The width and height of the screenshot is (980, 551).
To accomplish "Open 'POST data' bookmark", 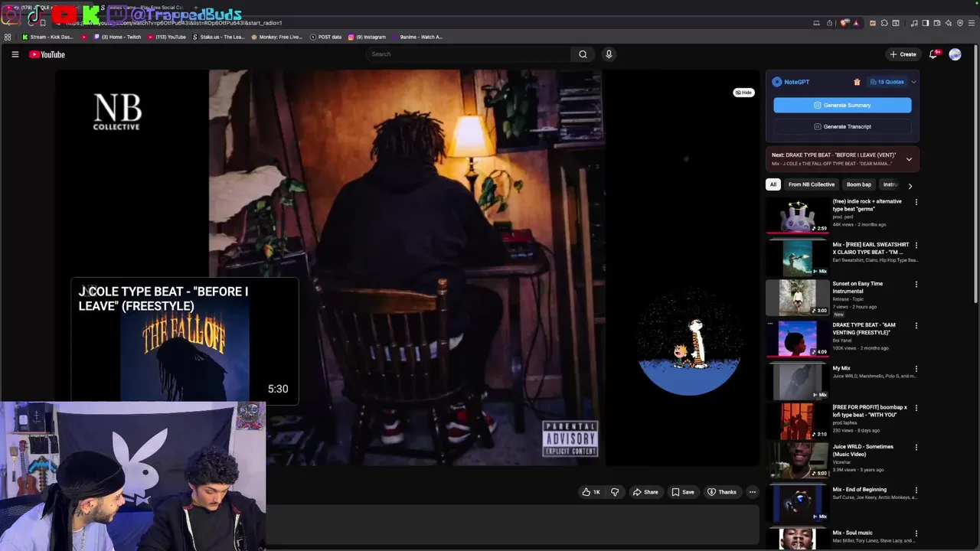I will click(325, 37).
